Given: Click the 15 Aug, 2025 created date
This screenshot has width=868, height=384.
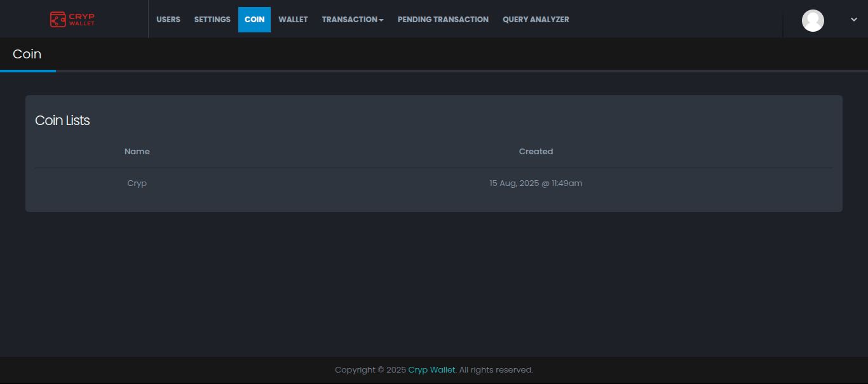Looking at the screenshot, I should pyautogui.click(x=536, y=183).
